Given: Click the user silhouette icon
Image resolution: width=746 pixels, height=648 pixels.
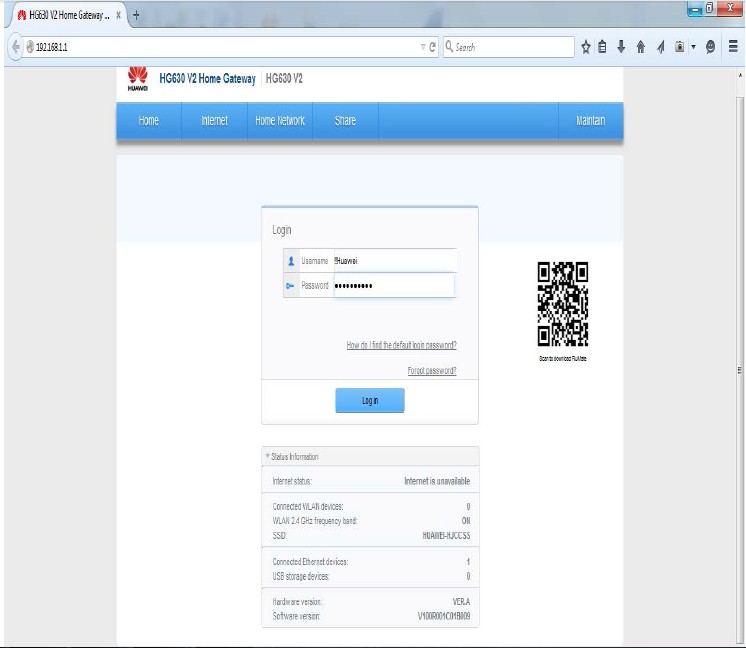Looking at the screenshot, I should [x=291, y=261].
